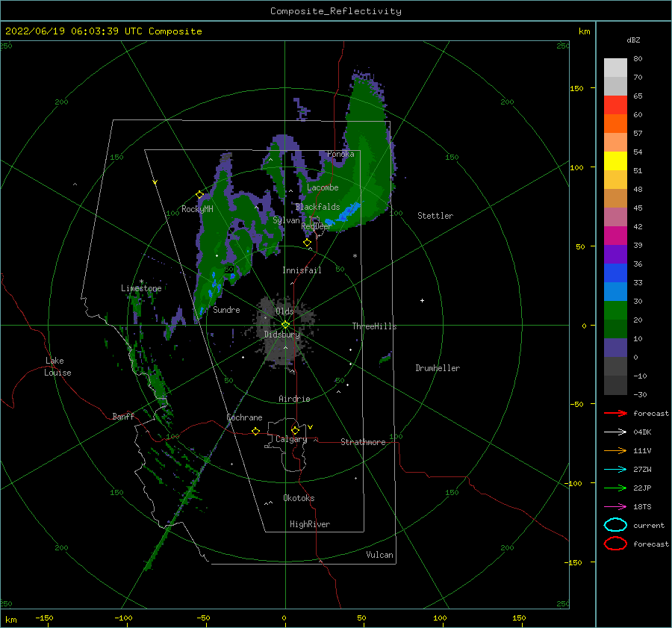This screenshot has height=628, width=672.
Task: Click the Composite_Reflectivity title
Action: coord(336,11)
